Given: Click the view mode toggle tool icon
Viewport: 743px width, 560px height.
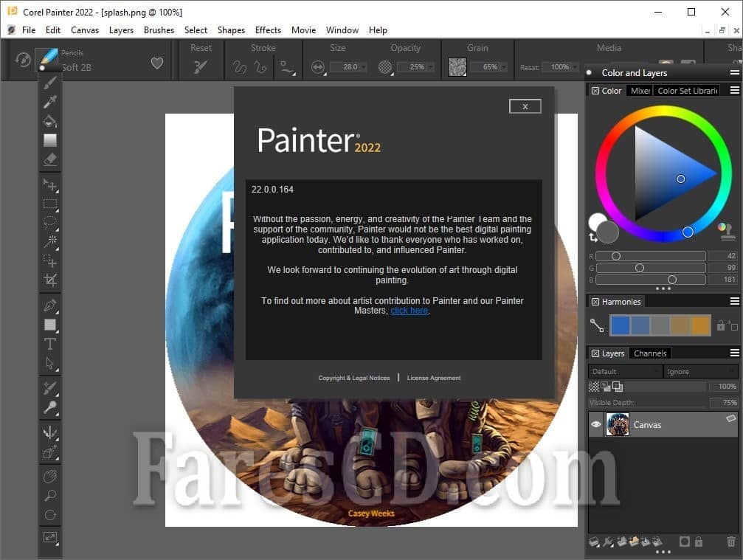Looking at the screenshot, I should point(49,537).
